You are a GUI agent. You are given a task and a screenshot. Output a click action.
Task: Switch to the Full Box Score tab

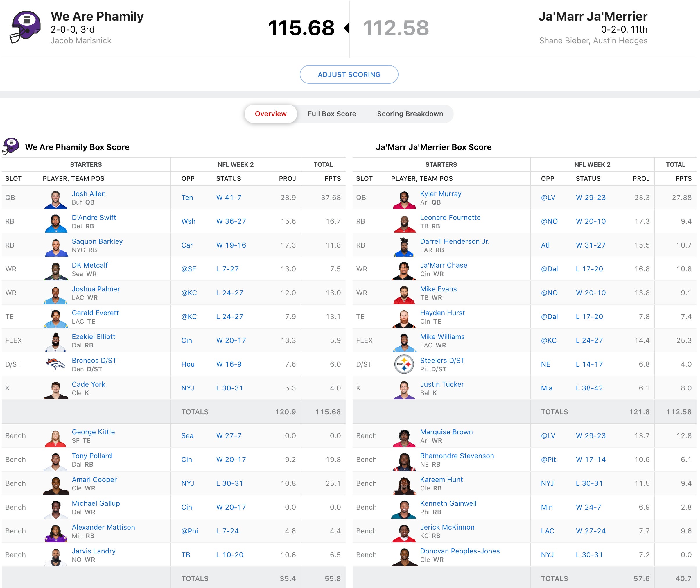pos(332,114)
